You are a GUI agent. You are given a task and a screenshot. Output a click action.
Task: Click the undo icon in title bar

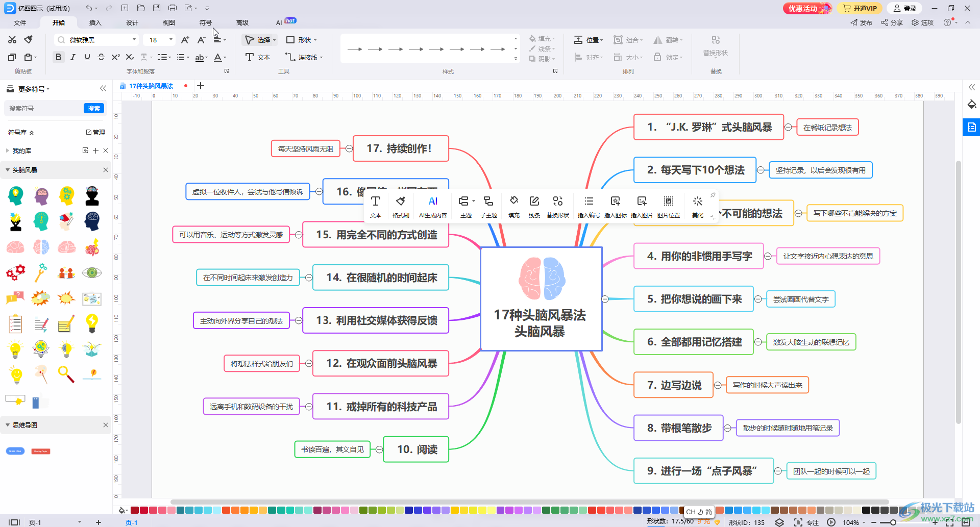tap(89, 8)
